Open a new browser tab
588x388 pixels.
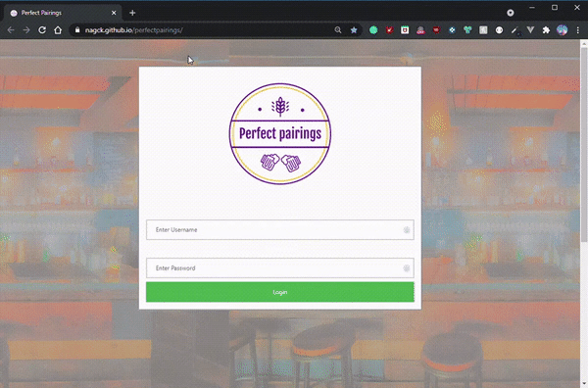click(x=132, y=13)
